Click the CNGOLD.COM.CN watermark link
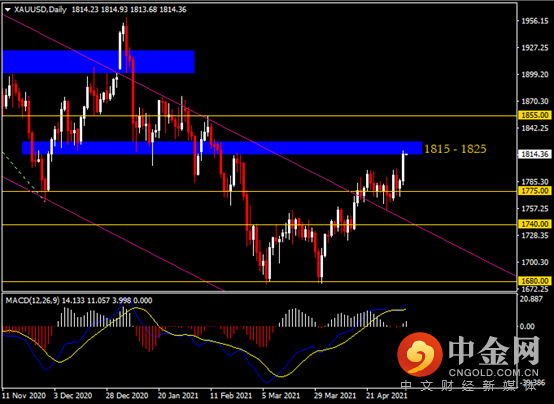This screenshot has width=554, height=404. 494,373
